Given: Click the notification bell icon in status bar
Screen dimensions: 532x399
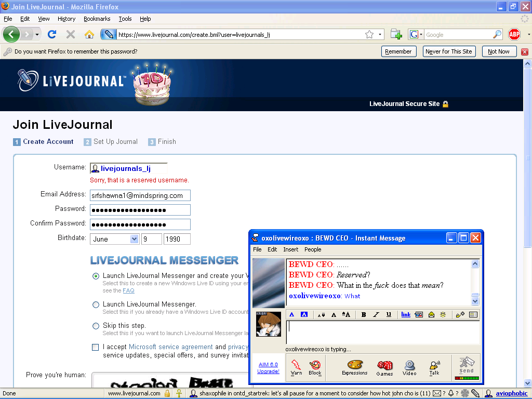Looking at the screenshot, I should (451, 394).
